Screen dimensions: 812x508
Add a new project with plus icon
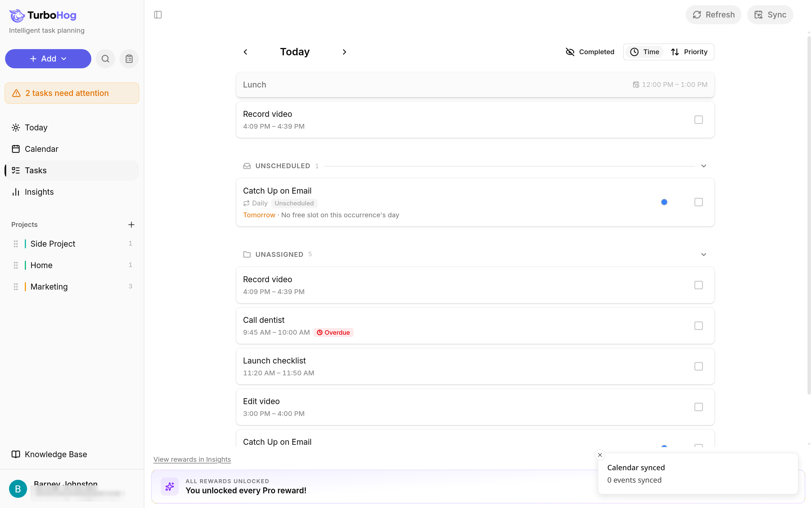131,224
